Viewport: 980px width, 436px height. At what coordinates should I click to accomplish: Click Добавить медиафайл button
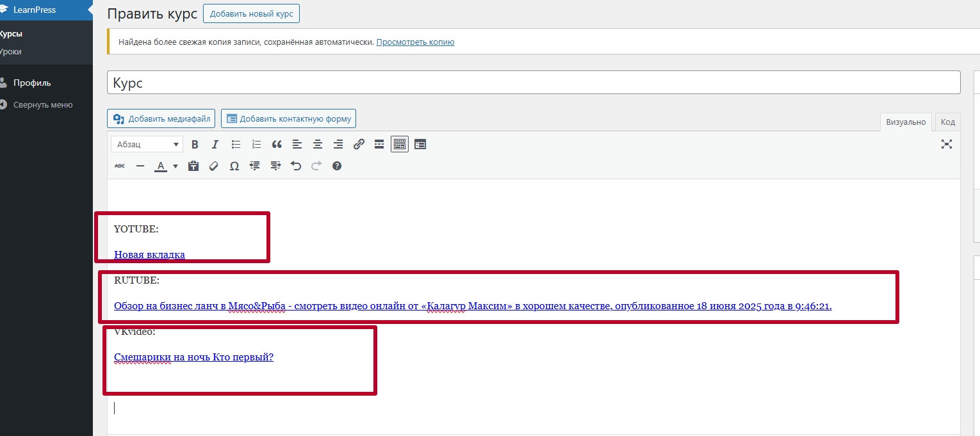(161, 118)
